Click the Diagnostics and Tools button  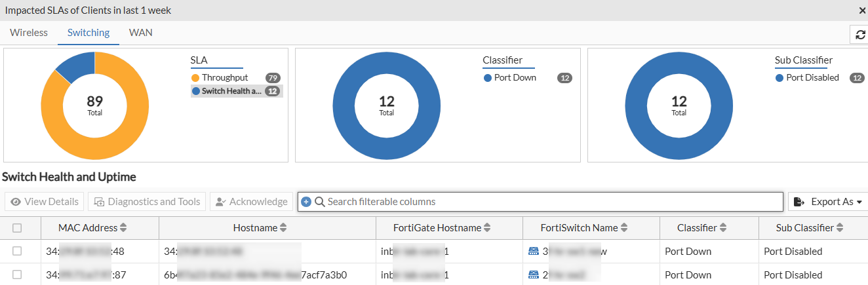(147, 202)
